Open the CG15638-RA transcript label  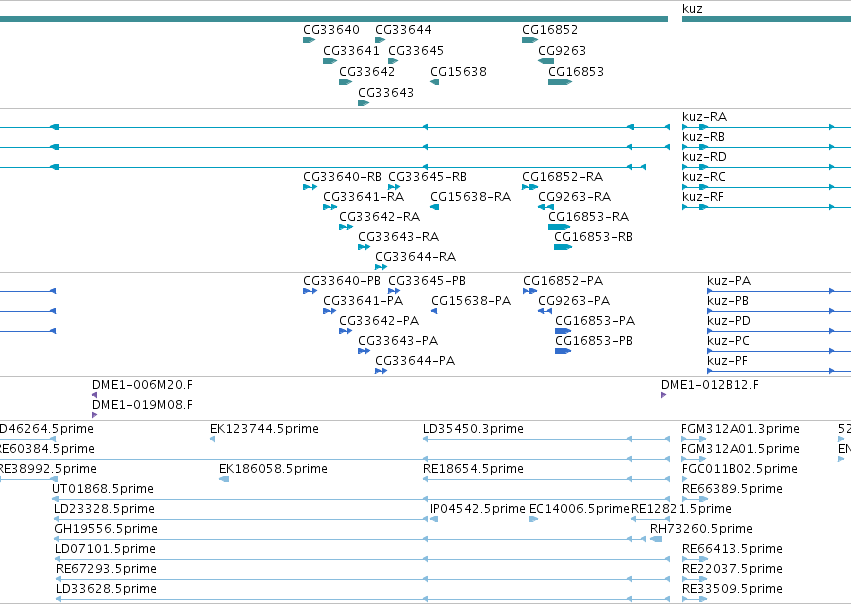pyautogui.click(x=471, y=197)
